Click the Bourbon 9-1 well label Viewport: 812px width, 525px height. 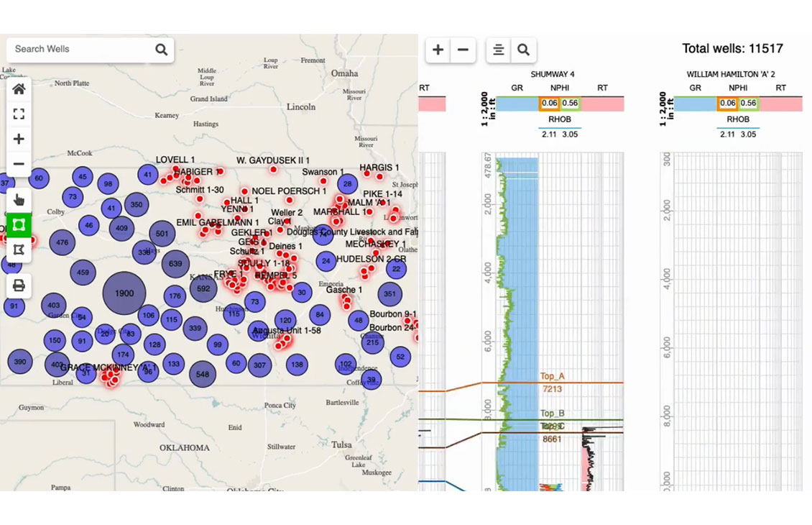(393, 314)
